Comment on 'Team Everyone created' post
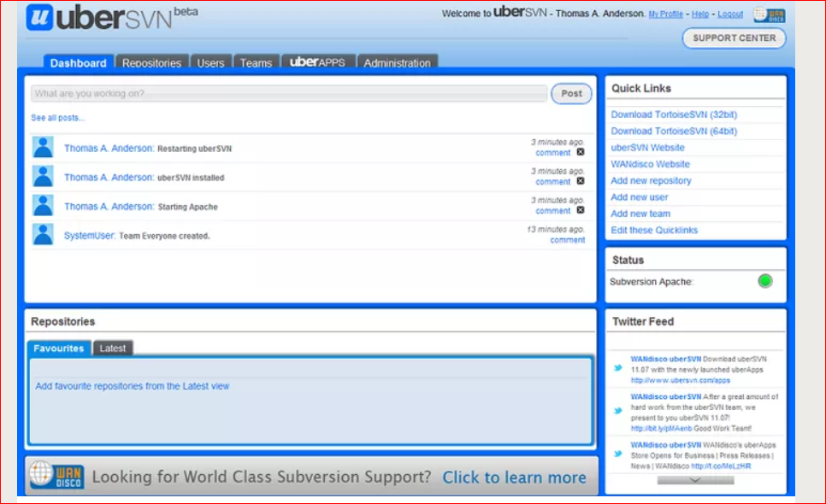 pyautogui.click(x=568, y=240)
